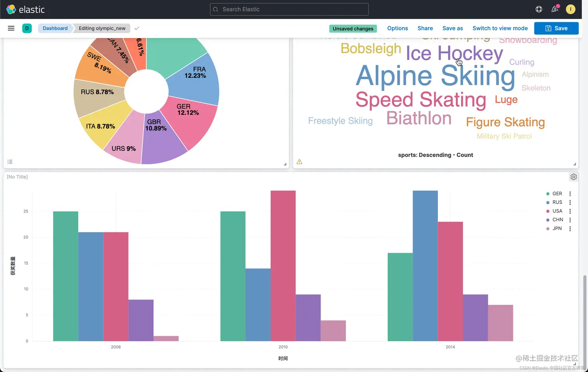Open the help menu icon
Viewport: 588px width, 372px height.
coord(539,9)
